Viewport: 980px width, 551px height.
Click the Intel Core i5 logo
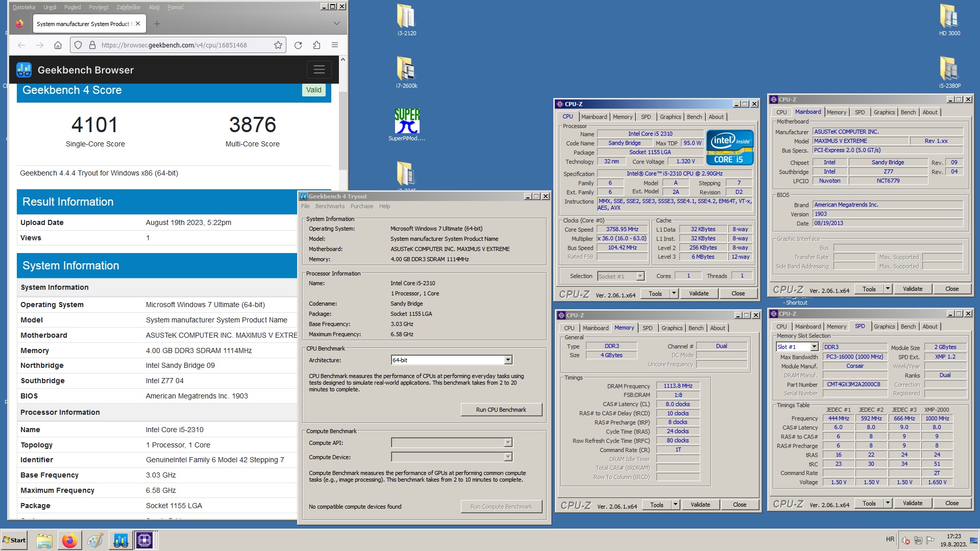tap(730, 148)
